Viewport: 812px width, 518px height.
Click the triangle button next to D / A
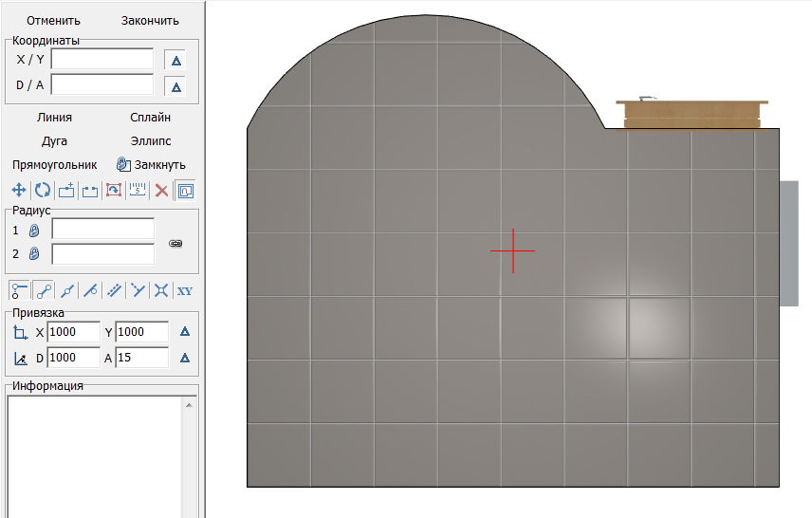click(175, 86)
